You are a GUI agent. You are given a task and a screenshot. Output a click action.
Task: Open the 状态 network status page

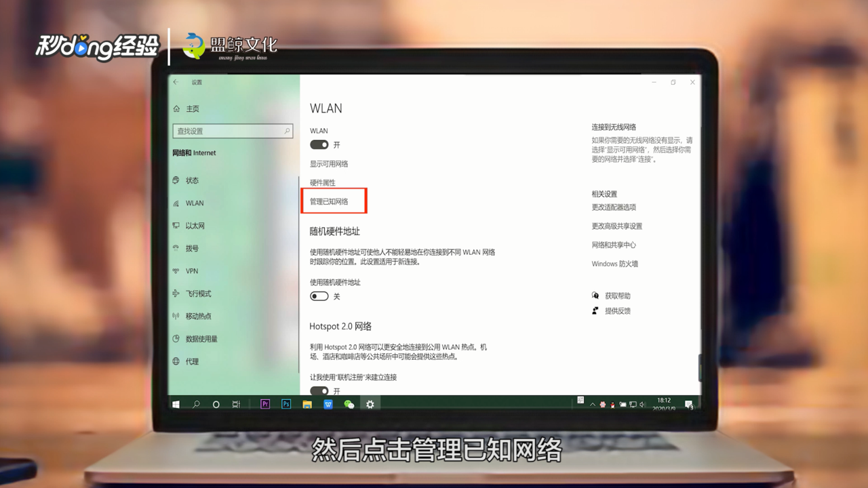click(x=186, y=180)
